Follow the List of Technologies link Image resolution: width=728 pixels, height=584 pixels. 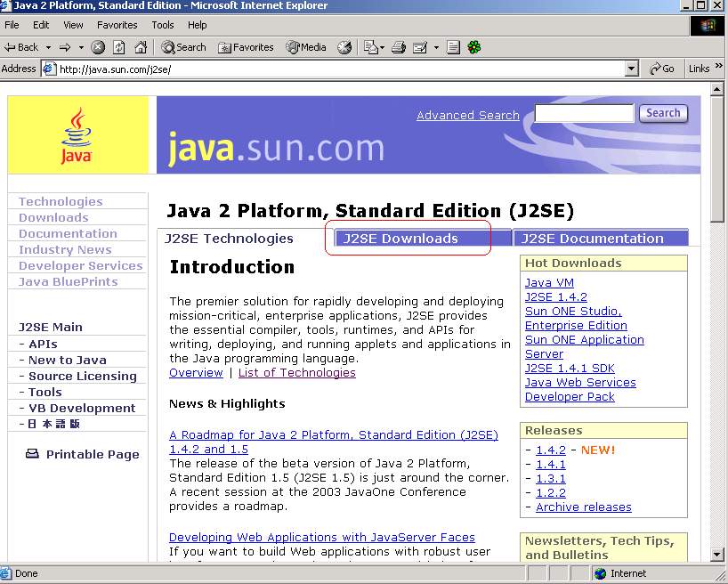click(x=297, y=373)
